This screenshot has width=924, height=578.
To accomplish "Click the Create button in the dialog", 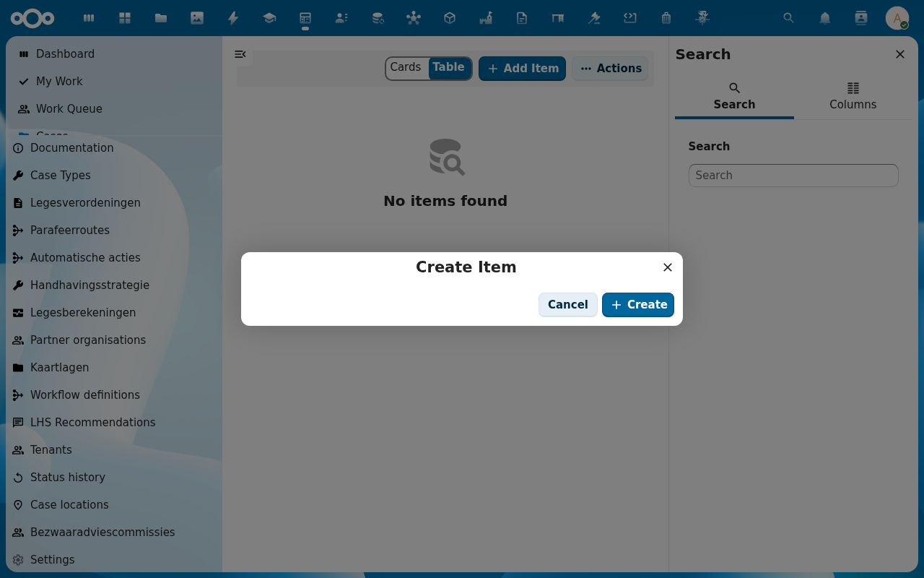I will point(638,305).
